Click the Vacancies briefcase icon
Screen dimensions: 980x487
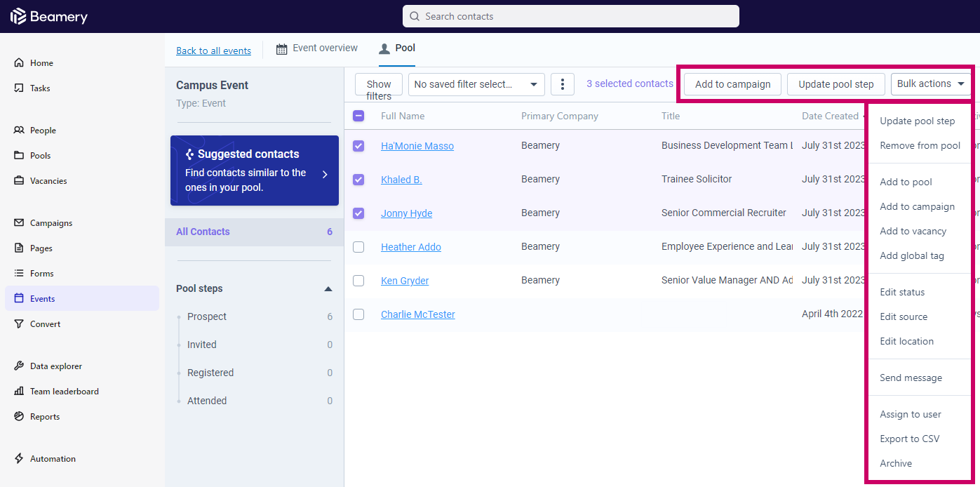[x=19, y=181]
